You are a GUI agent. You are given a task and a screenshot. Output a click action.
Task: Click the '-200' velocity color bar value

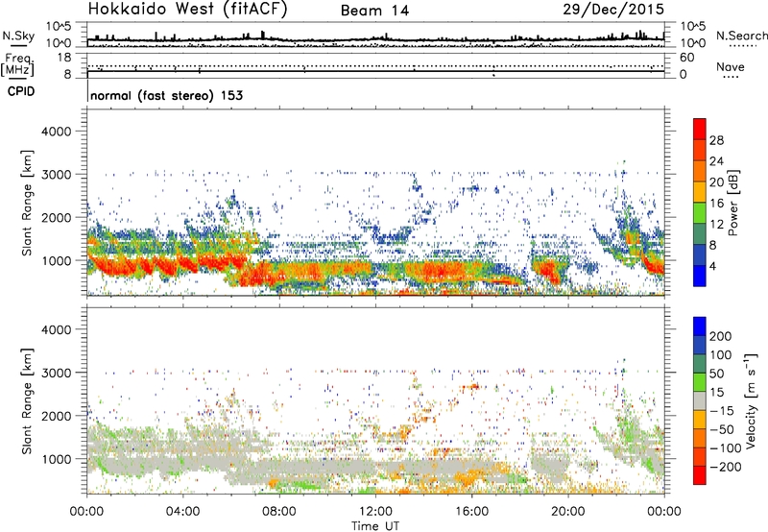[726, 467]
